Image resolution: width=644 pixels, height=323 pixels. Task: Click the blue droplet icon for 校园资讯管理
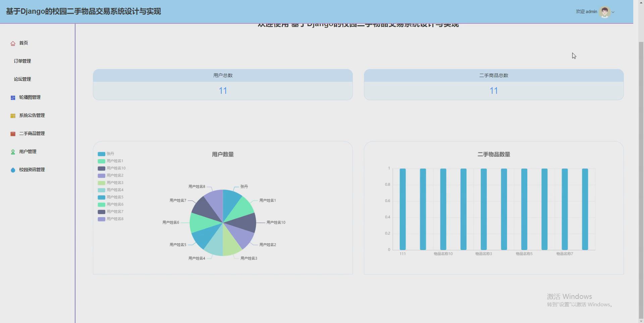click(x=13, y=170)
